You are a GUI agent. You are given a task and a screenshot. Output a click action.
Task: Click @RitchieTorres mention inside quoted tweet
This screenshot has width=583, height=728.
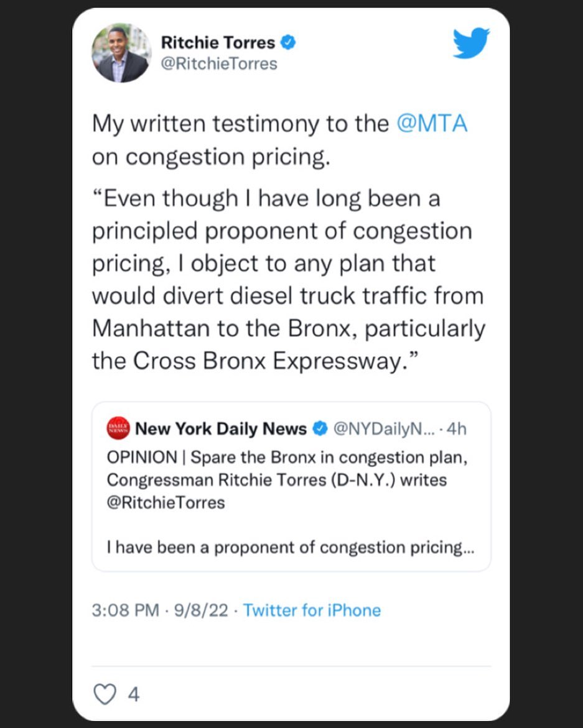tap(166, 502)
